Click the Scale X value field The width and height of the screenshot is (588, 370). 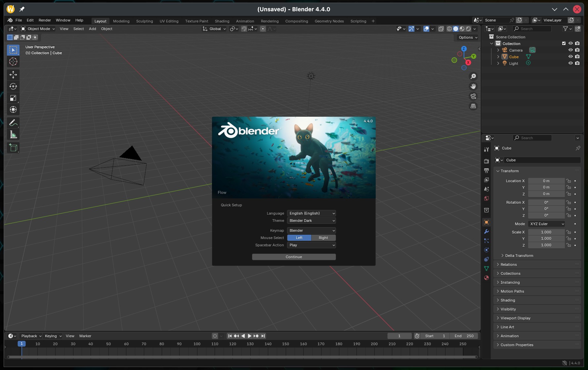(x=546, y=232)
